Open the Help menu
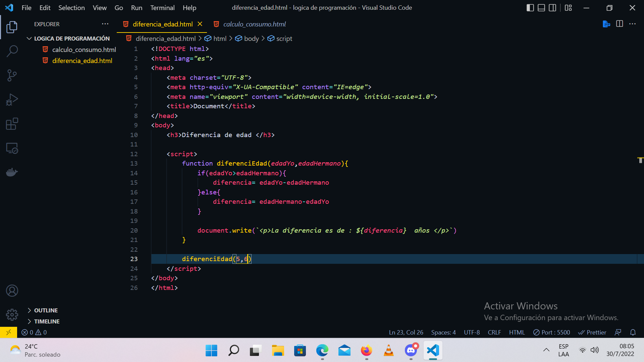 190,7
